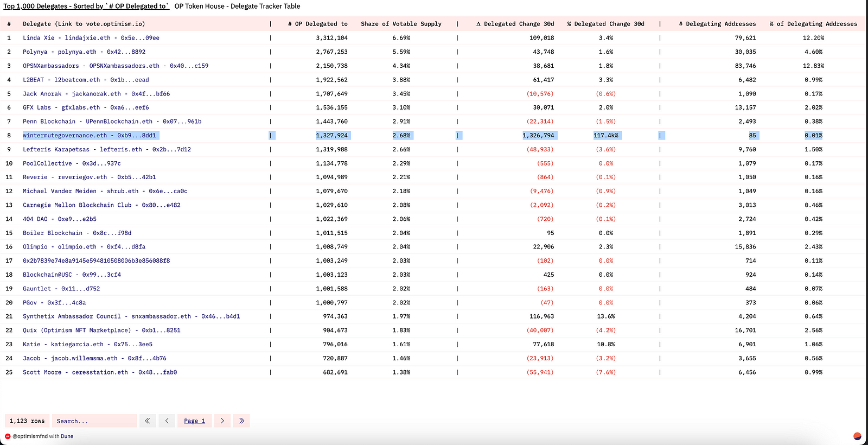Viewport: 868px width, 445px height.
Task: Open Michael Vander Meiden delegate link
Action: [x=105, y=191]
